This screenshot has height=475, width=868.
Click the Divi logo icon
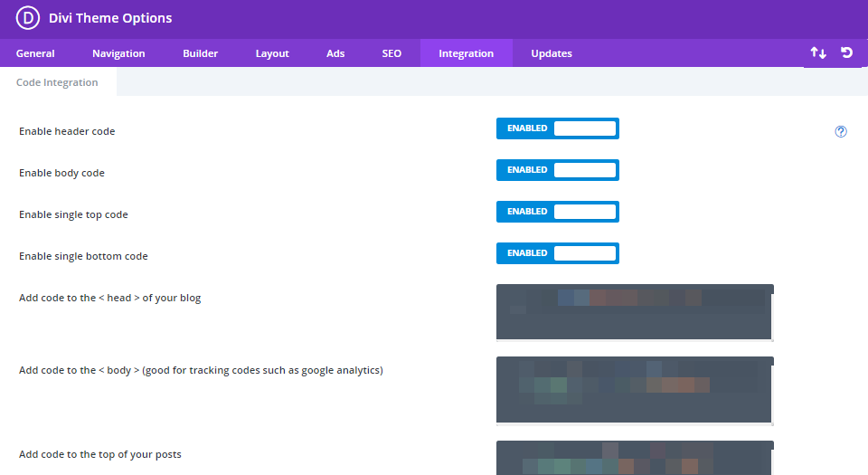click(28, 18)
